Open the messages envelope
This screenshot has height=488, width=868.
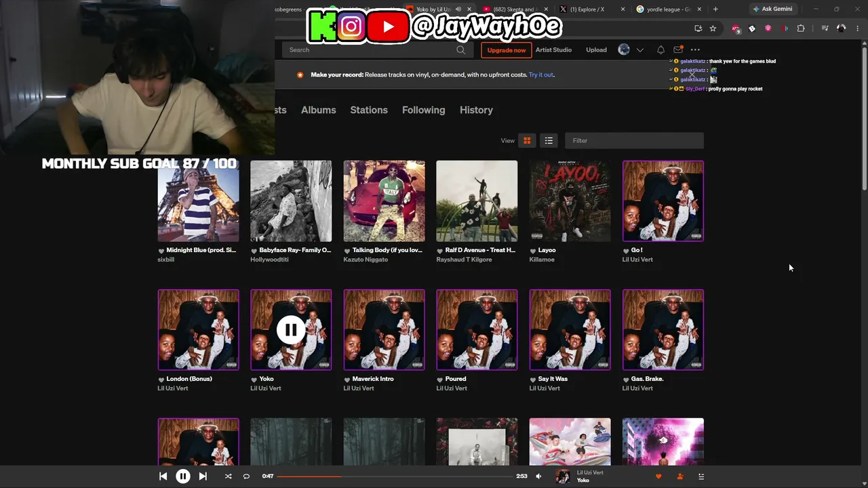[x=677, y=49]
